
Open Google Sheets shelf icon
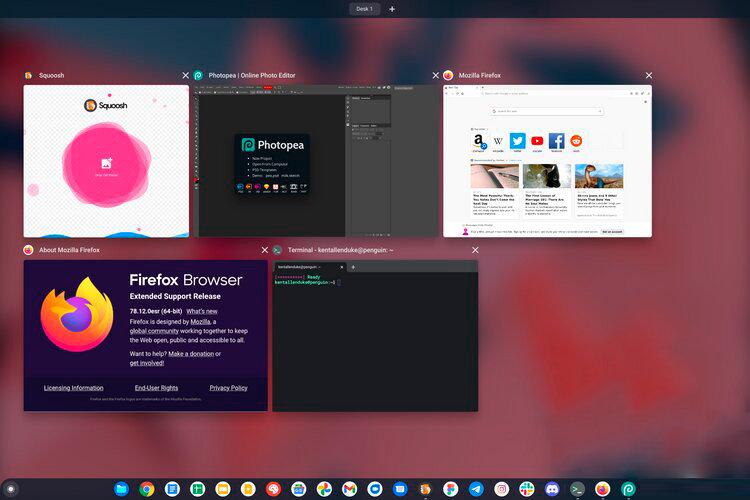[198, 489]
